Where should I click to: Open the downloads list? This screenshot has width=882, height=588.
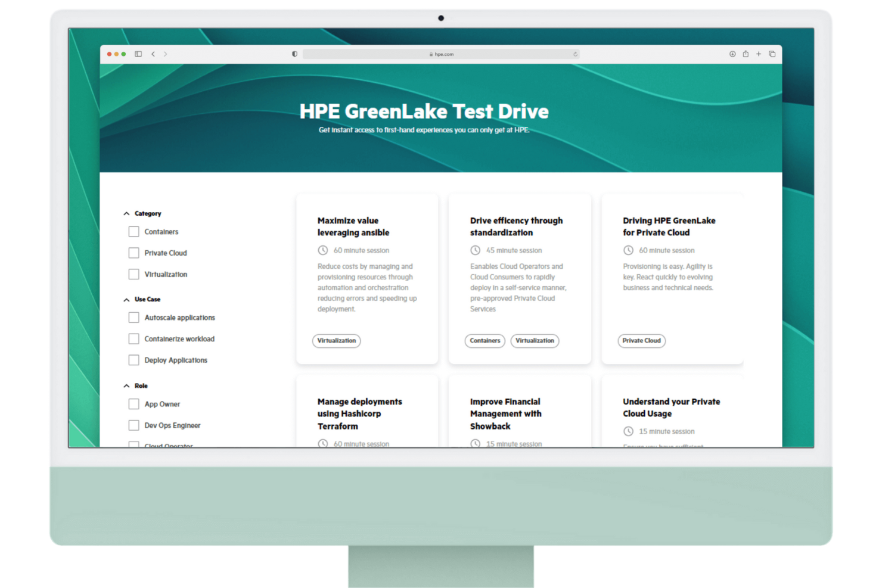tap(732, 54)
